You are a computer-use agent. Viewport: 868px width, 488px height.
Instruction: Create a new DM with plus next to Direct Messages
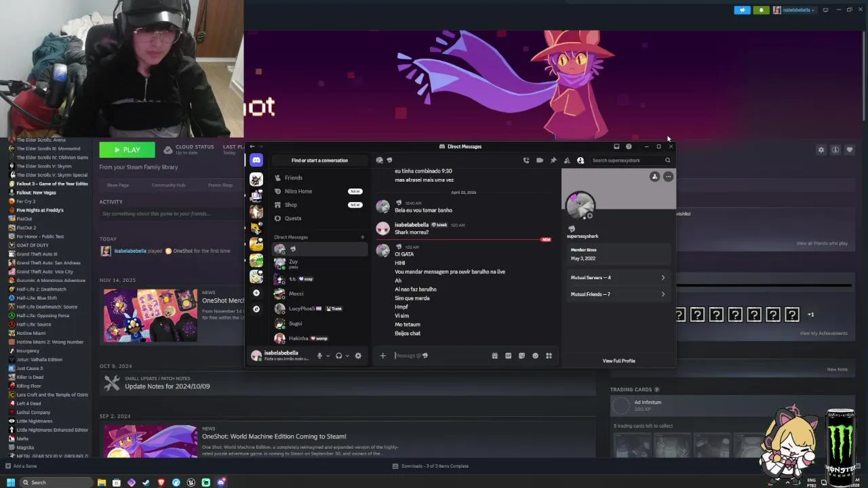click(x=362, y=237)
